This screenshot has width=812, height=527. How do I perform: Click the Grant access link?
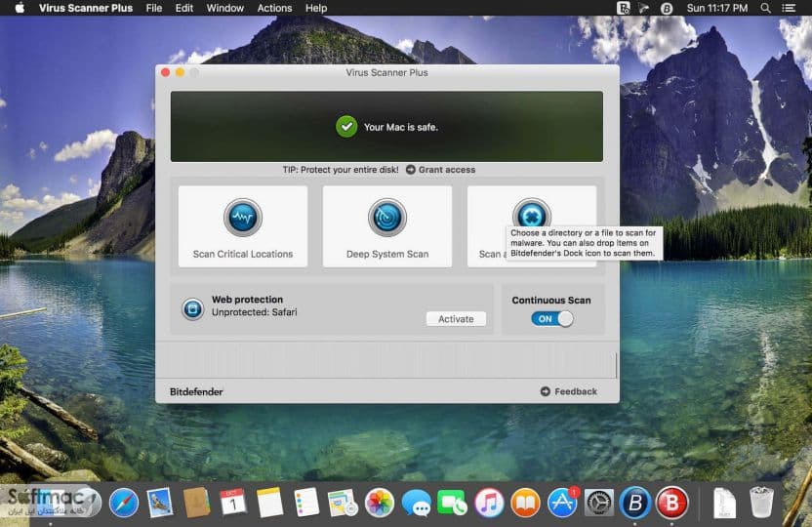(x=446, y=170)
